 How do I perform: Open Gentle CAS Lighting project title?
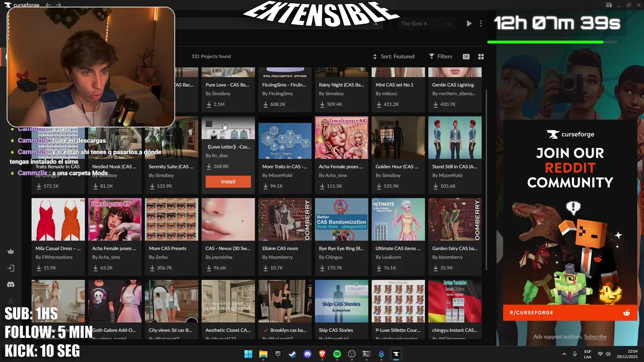tap(453, 84)
